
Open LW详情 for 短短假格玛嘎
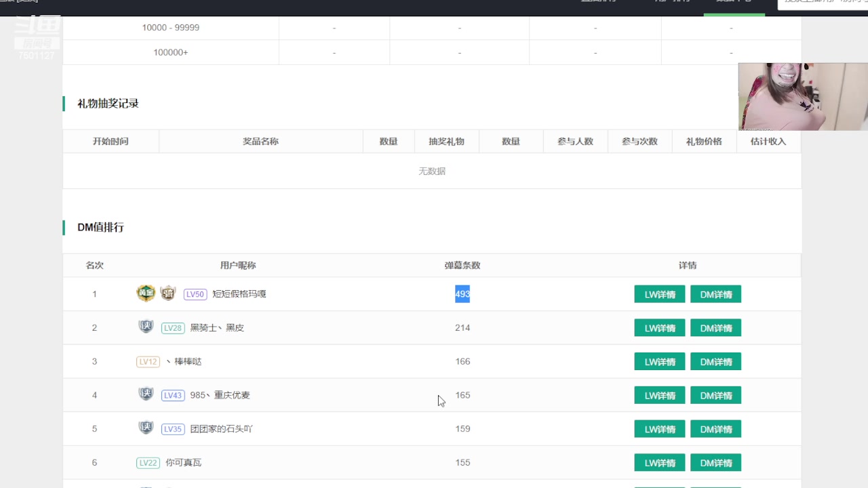click(x=659, y=293)
